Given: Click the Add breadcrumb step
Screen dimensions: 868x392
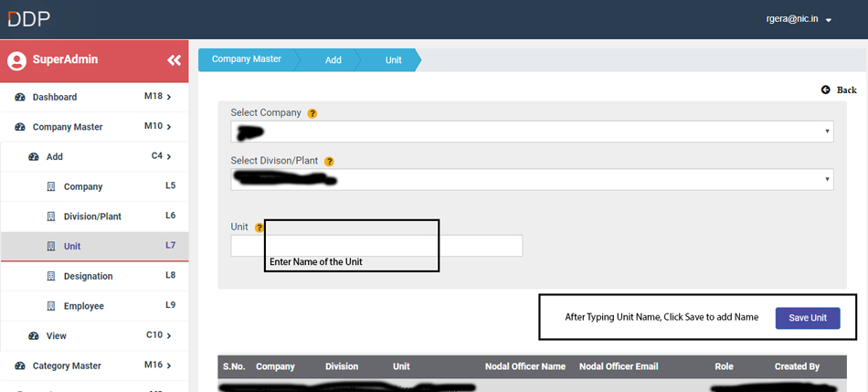Looking at the screenshot, I should 333,60.
